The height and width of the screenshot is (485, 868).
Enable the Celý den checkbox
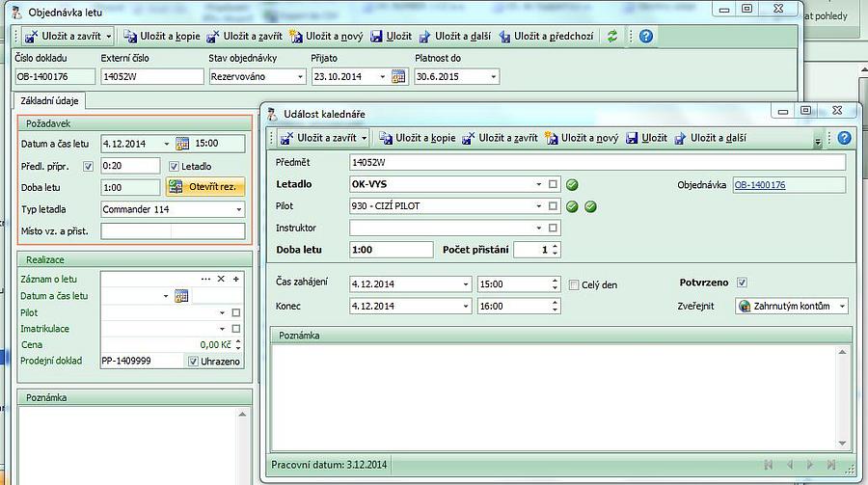(575, 284)
